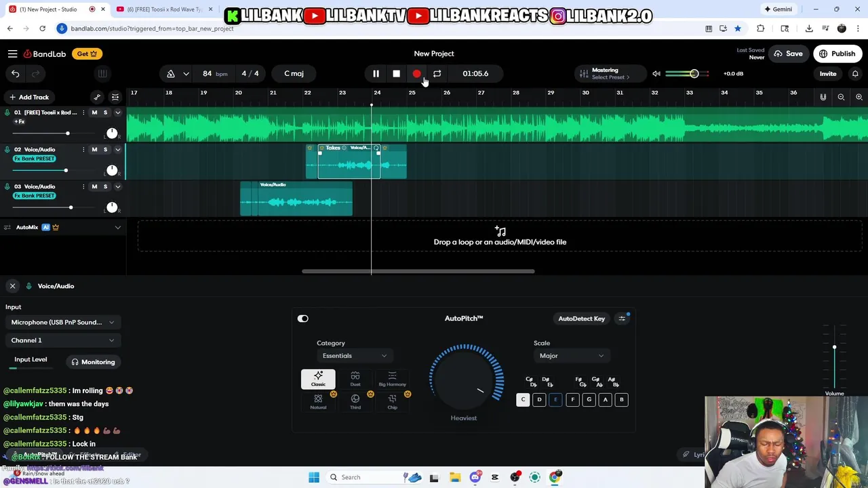This screenshot has height=488, width=868.
Task: Toggle input Monitoring
Action: [94, 362]
